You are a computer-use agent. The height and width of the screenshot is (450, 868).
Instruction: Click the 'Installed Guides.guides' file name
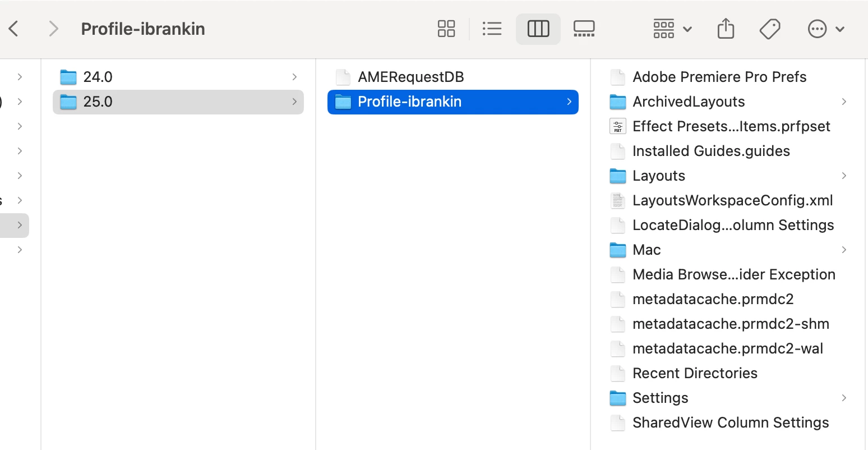[x=712, y=151]
